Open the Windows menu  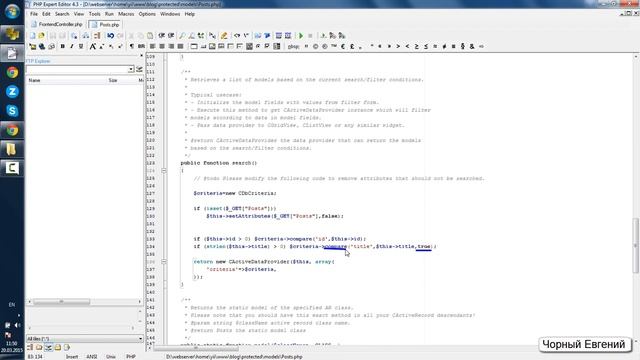170,14
